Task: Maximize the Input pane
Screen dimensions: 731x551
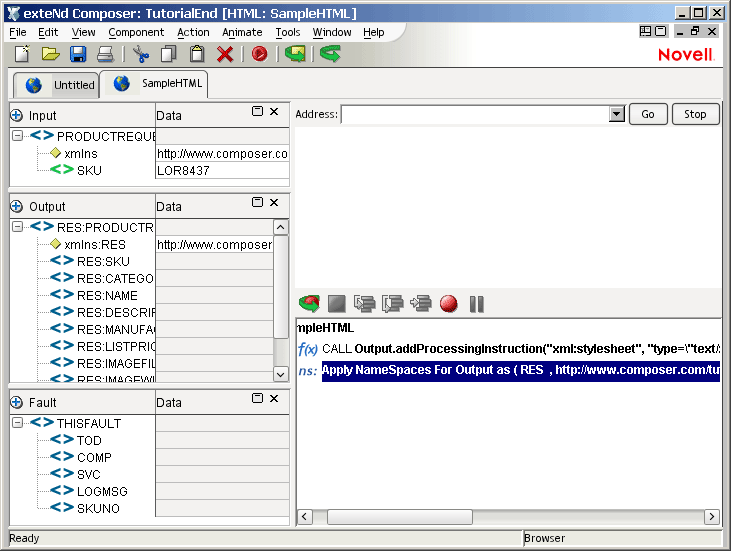Action: pyautogui.click(x=257, y=111)
